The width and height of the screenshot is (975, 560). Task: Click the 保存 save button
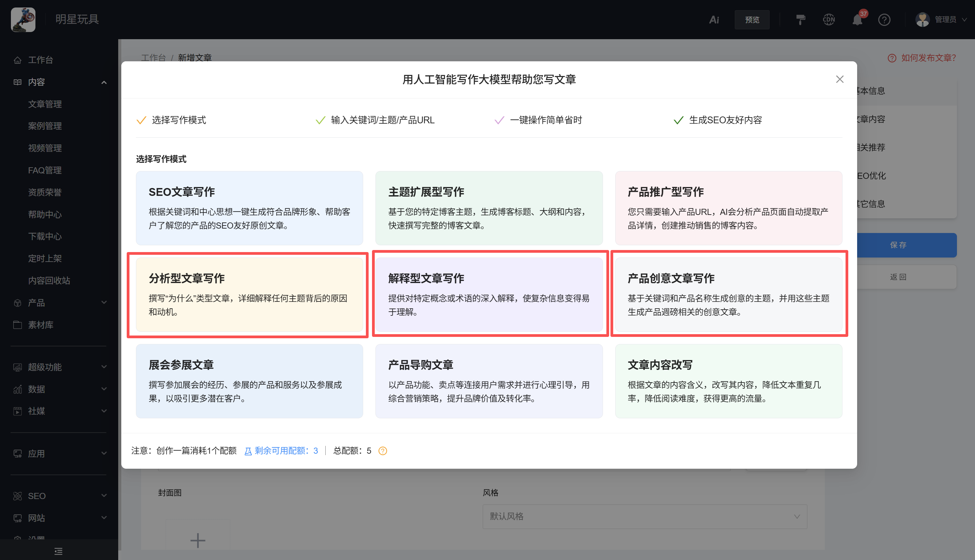point(898,245)
